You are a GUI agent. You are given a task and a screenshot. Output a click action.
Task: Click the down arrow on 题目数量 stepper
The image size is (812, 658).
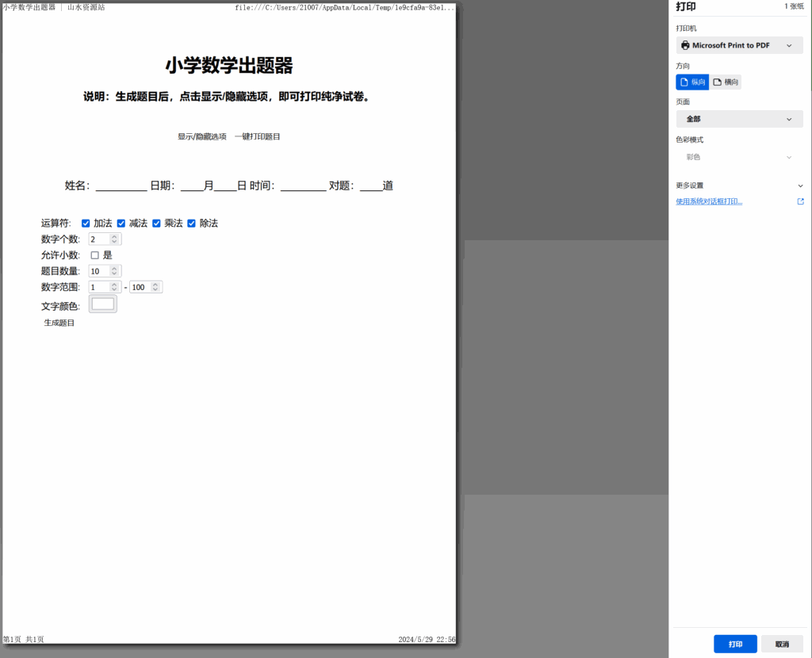[114, 273]
